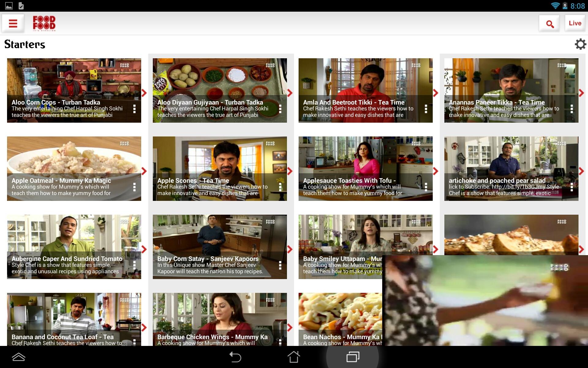
Task: Click the Food Food logo
Action: [x=44, y=23]
